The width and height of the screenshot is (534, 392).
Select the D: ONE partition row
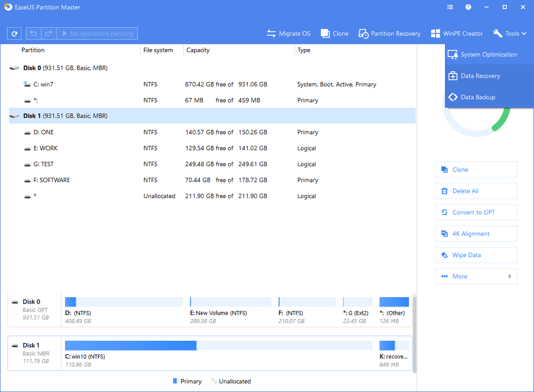pyautogui.click(x=212, y=132)
